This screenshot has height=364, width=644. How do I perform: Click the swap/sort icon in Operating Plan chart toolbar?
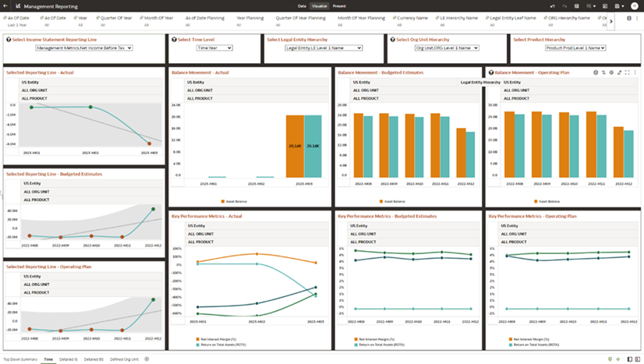[603, 72]
